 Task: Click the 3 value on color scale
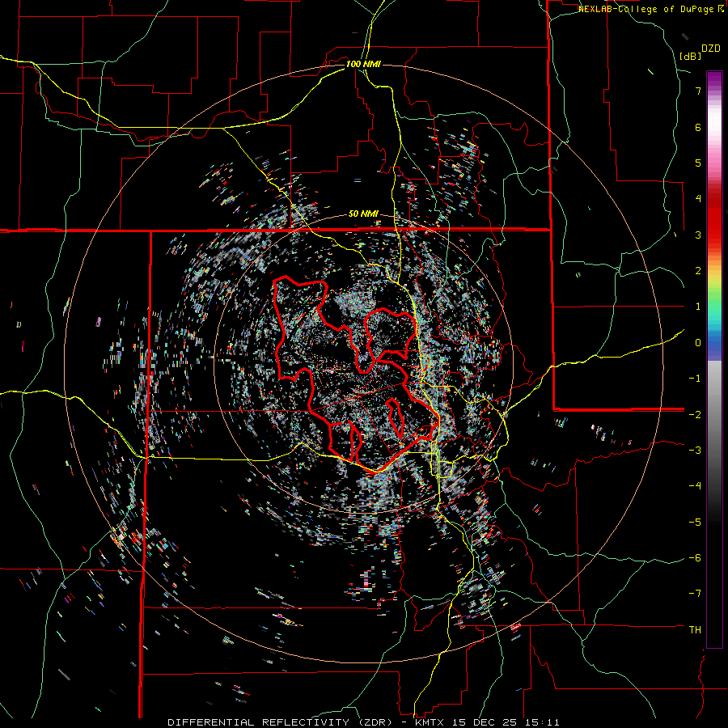[698, 235]
